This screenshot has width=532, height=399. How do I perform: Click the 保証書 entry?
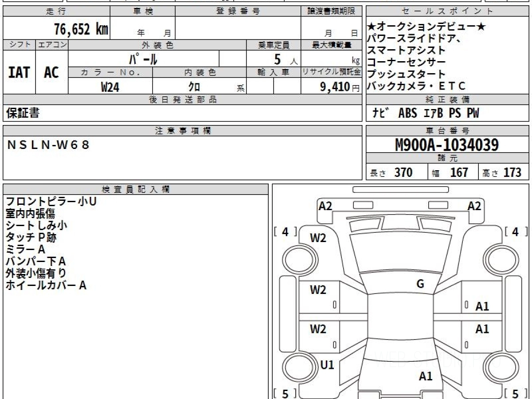pyautogui.click(x=23, y=113)
